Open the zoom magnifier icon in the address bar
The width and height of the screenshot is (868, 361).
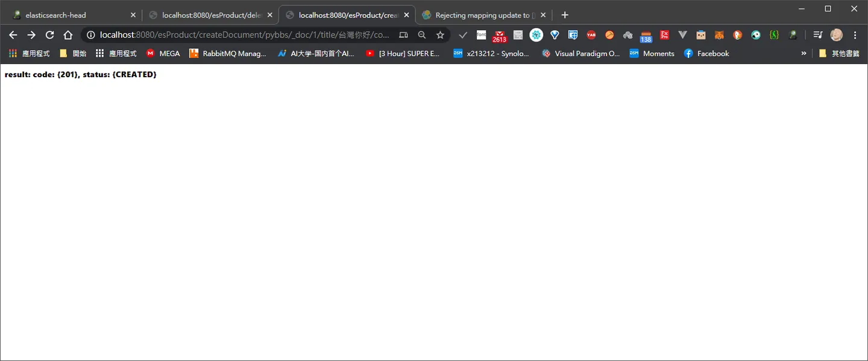422,35
